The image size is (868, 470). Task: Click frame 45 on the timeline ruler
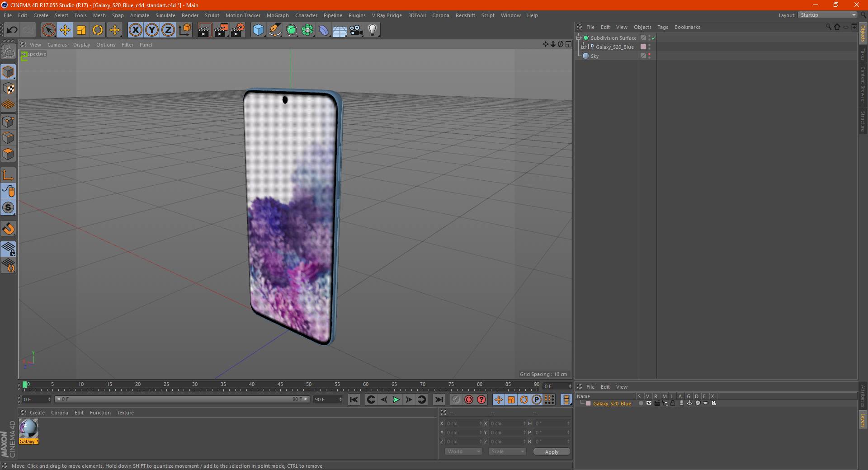(280, 385)
